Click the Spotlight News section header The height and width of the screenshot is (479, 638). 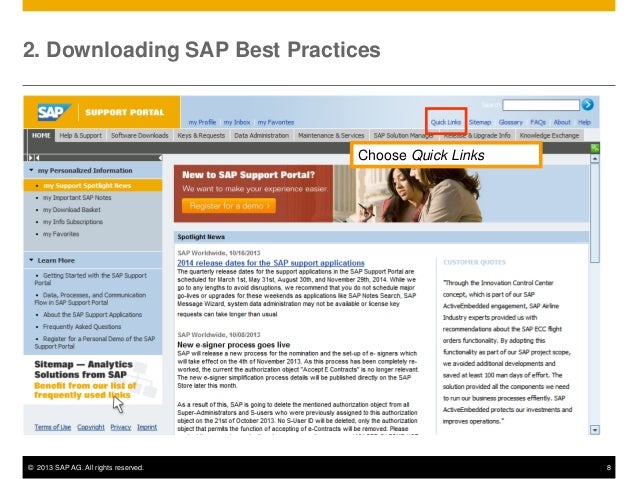(x=381, y=237)
